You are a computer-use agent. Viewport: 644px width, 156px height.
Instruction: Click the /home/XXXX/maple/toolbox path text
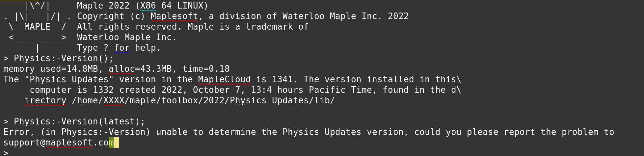click(135, 101)
